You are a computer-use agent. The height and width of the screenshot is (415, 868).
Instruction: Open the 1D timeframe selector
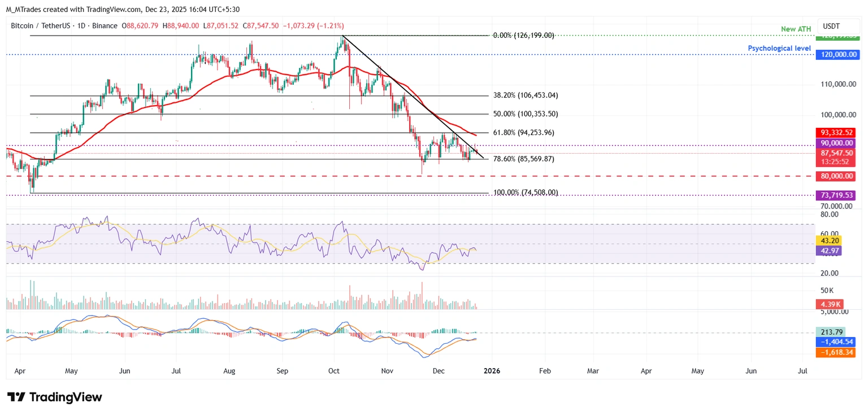(82, 25)
